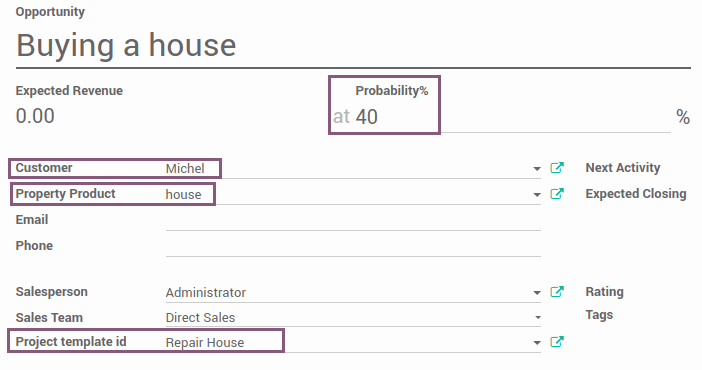This screenshot has height=370, width=702.
Task: Edit the Expected Revenue value 0.00
Action: [35, 116]
